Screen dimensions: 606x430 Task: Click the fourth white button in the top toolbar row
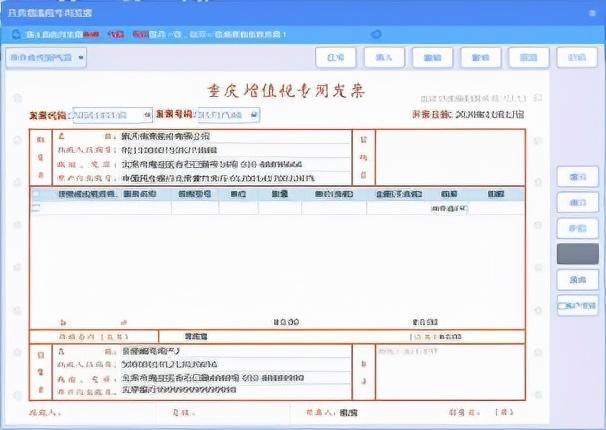pos(481,58)
